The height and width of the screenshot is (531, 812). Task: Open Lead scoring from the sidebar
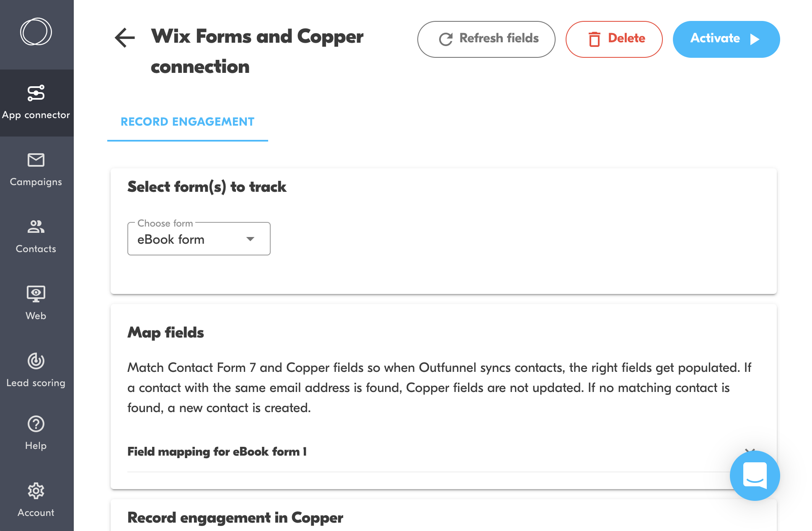tap(36, 371)
